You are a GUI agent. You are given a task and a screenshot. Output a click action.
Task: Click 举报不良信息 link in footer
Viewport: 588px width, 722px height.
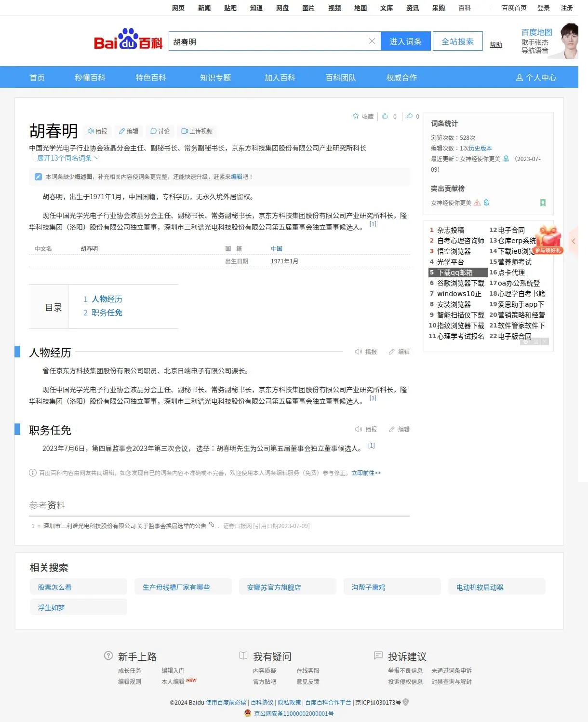pos(405,671)
